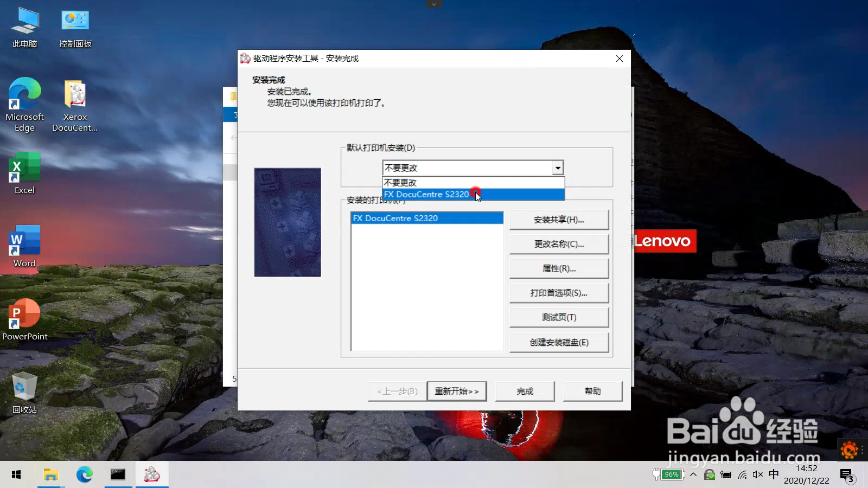Choose 不要更改 from the dropdown list

point(473,183)
